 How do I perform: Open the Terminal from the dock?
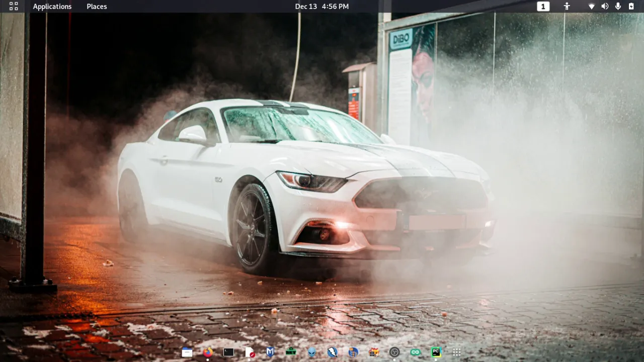(x=228, y=352)
